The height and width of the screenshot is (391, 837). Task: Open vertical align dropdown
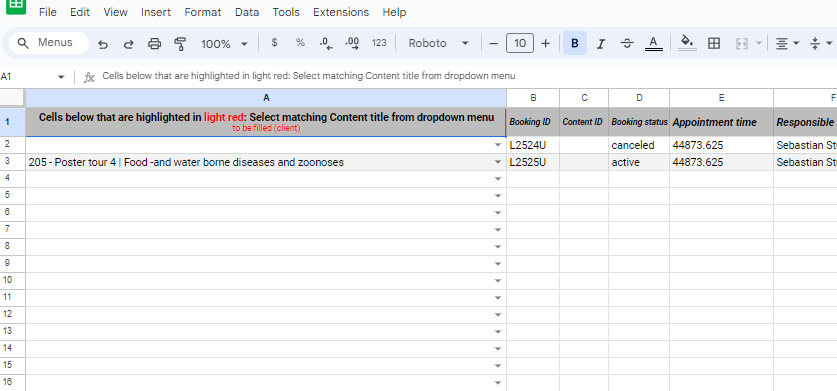pos(821,43)
